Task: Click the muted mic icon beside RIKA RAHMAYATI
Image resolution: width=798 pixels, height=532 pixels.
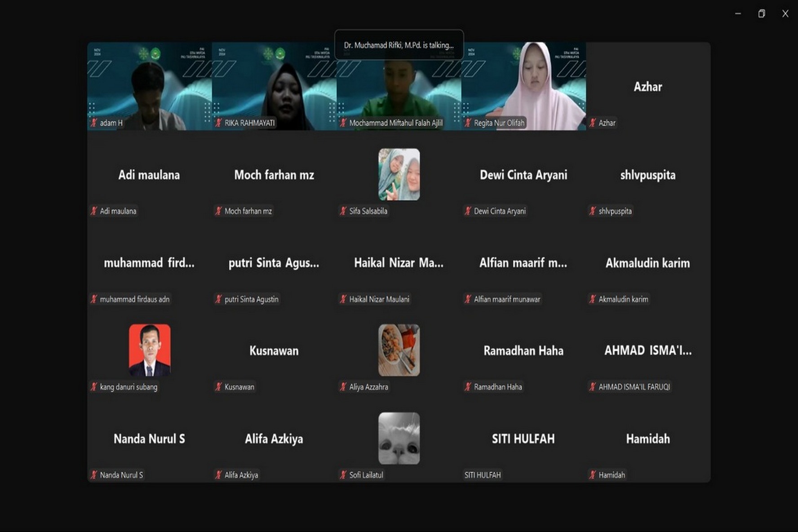Action: click(x=219, y=123)
